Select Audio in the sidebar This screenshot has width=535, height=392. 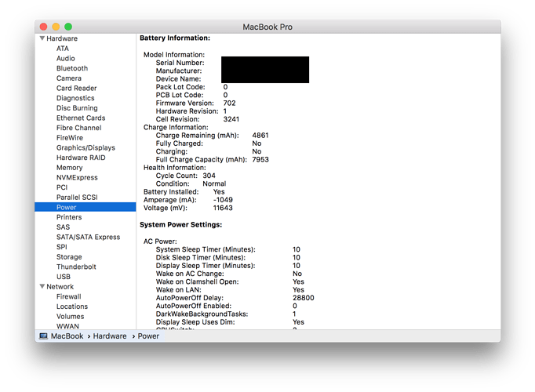(66, 58)
